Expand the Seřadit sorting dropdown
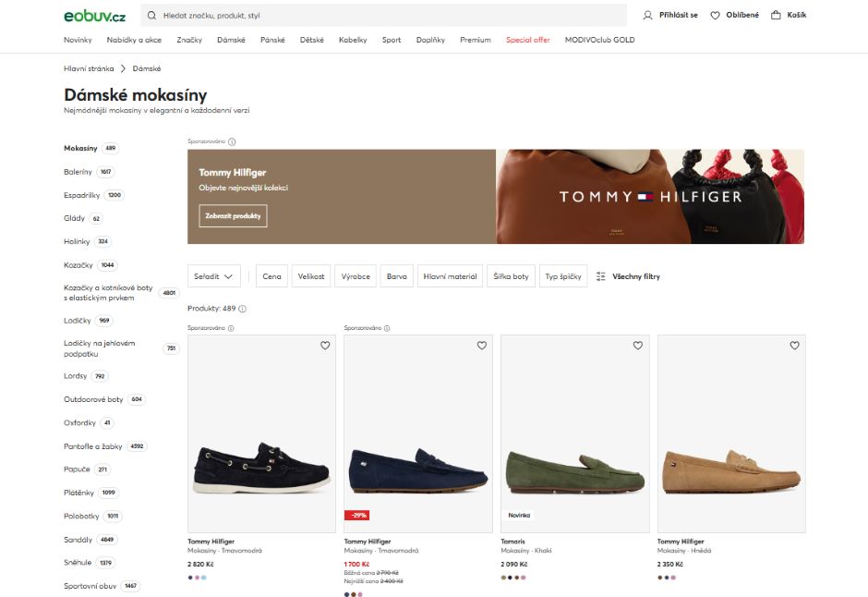This screenshot has width=868, height=597. [217, 276]
